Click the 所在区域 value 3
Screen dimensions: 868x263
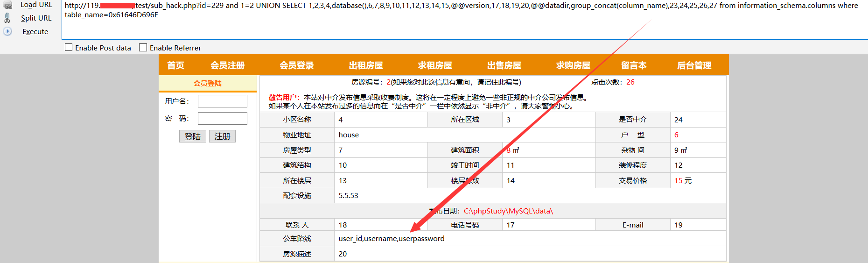click(509, 120)
